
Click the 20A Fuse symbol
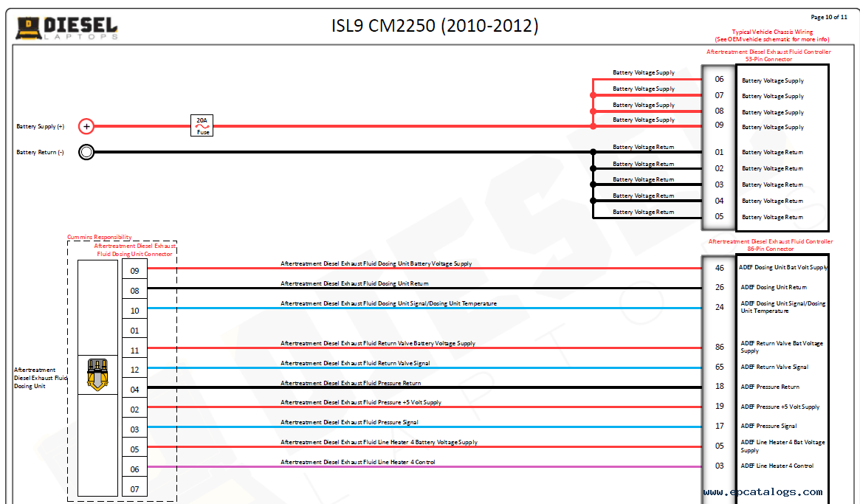[202, 125]
